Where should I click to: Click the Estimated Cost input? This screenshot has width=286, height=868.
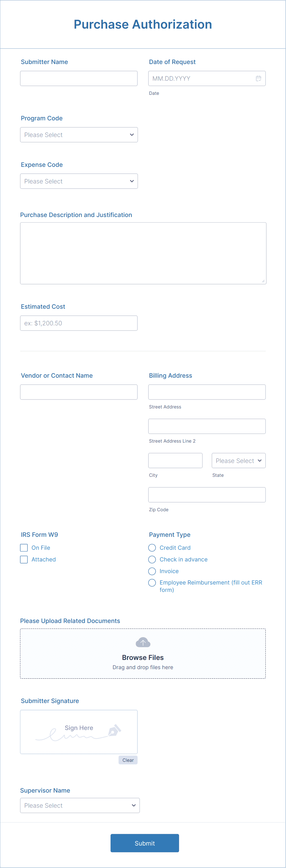click(x=79, y=323)
